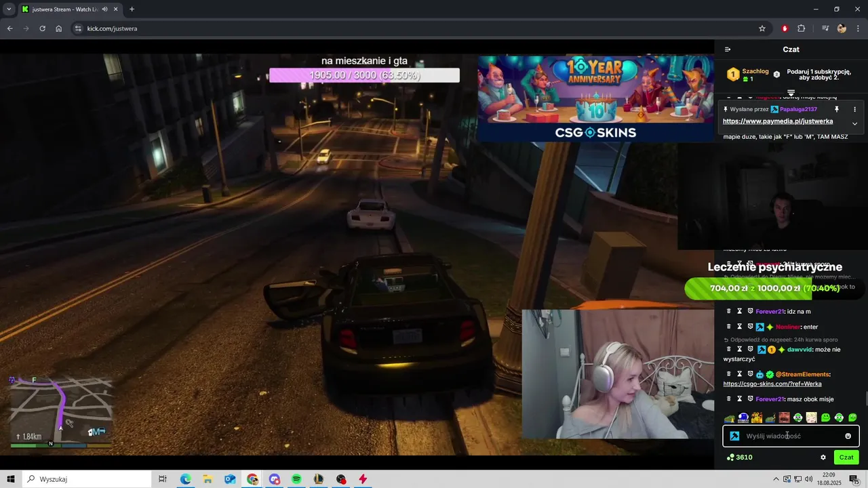Screen dimensions: 868x488
Task: Timeout user on Forever21 'idz na m' message
Action: [x=740, y=311]
